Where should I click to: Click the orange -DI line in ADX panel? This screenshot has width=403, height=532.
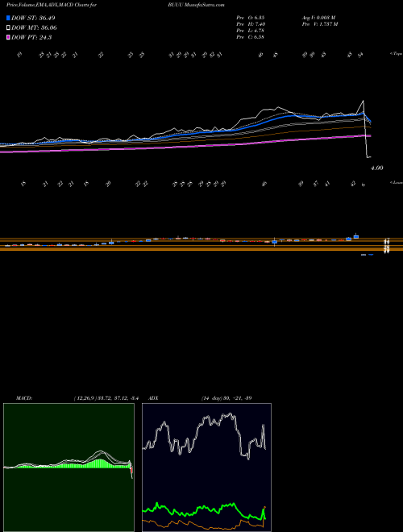pos(204,527)
